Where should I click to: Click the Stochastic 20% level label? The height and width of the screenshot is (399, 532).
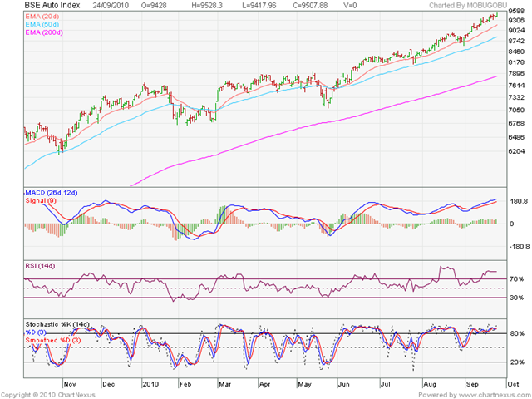517,362
